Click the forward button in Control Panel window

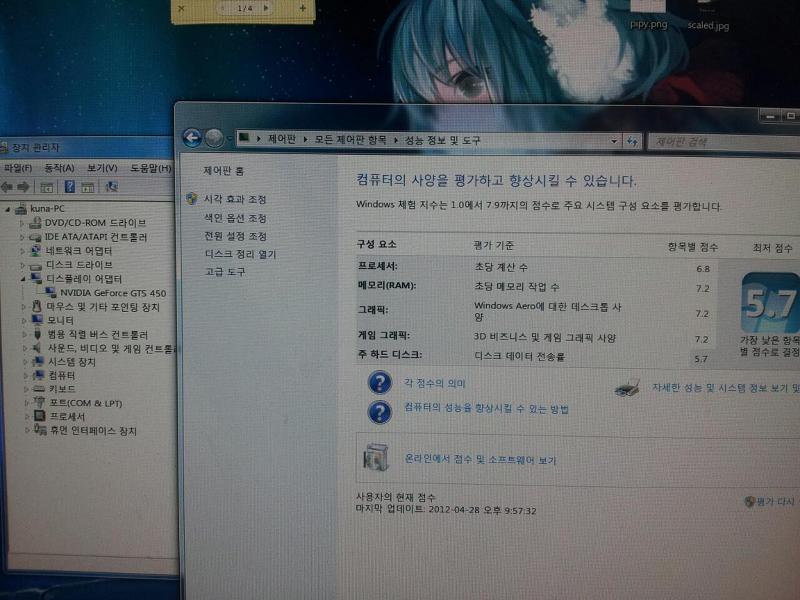(214, 138)
